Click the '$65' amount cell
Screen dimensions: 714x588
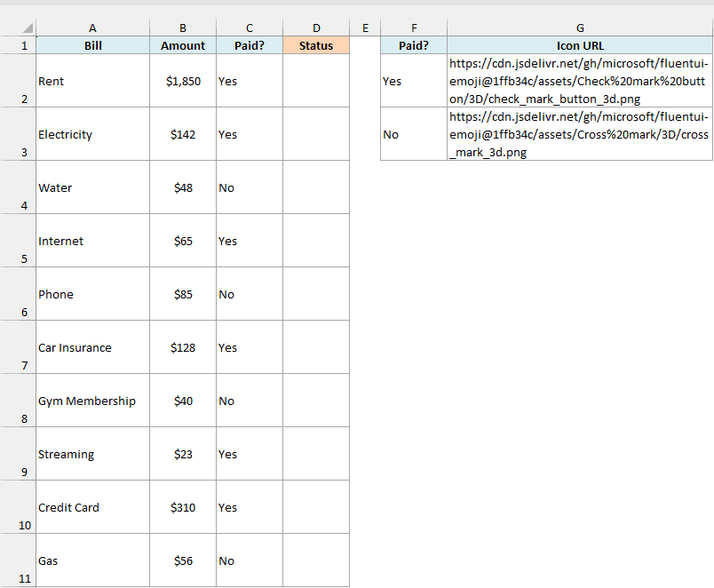point(183,241)
